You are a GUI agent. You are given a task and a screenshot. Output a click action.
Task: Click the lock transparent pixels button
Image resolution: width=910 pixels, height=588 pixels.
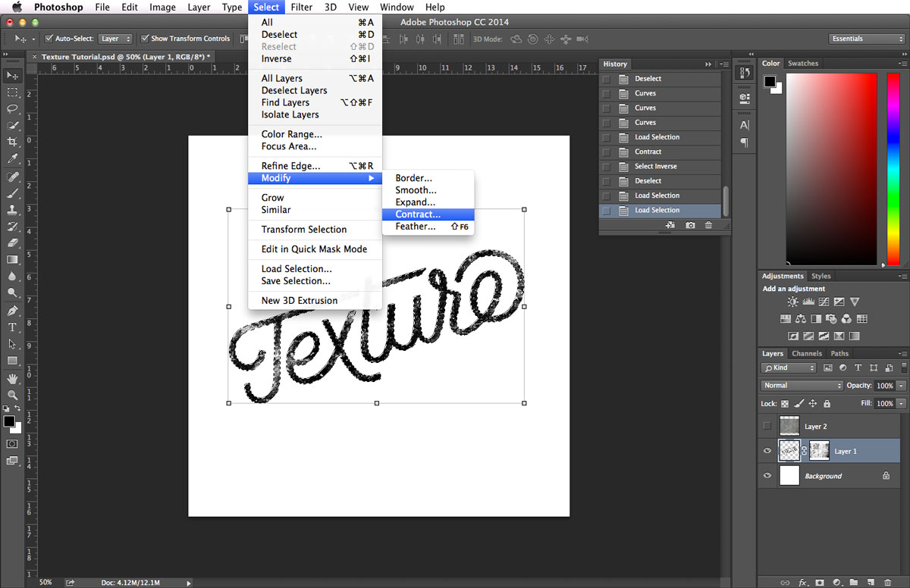click(x=784, y=404)
